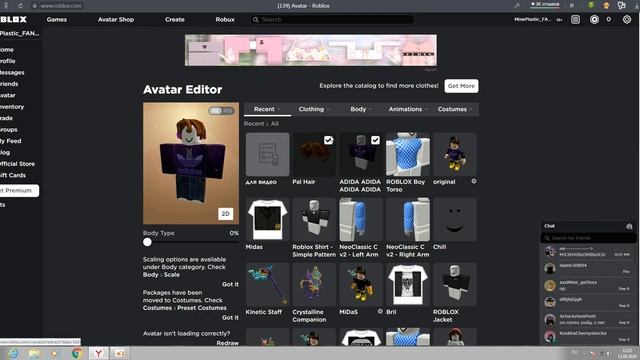Select NeoClassic C v2 - Left Arm item
The height and width of the screenshot is (360, 640).
(361, 220)
